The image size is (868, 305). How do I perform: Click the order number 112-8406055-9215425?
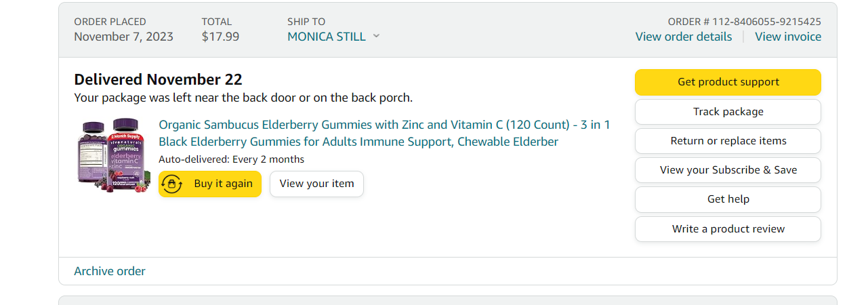pyautogui.click(x=766, y=22)
